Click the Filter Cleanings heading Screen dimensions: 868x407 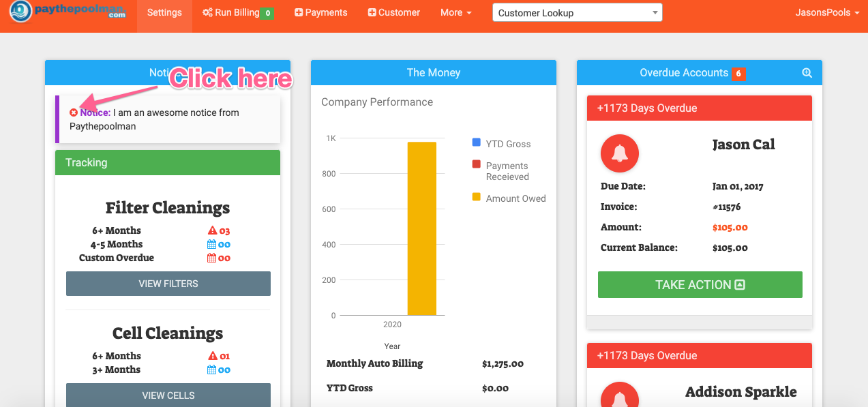[168, 208]
